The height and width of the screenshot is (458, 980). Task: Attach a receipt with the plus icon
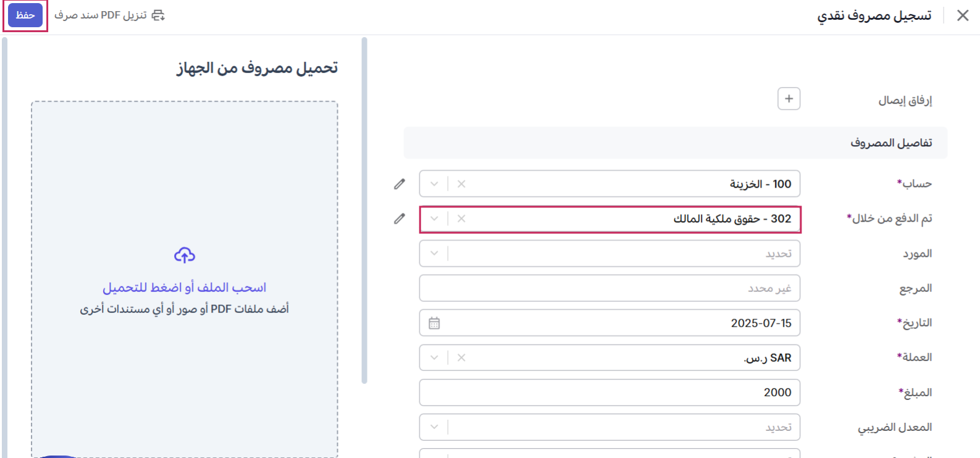(x=789, y=99)
